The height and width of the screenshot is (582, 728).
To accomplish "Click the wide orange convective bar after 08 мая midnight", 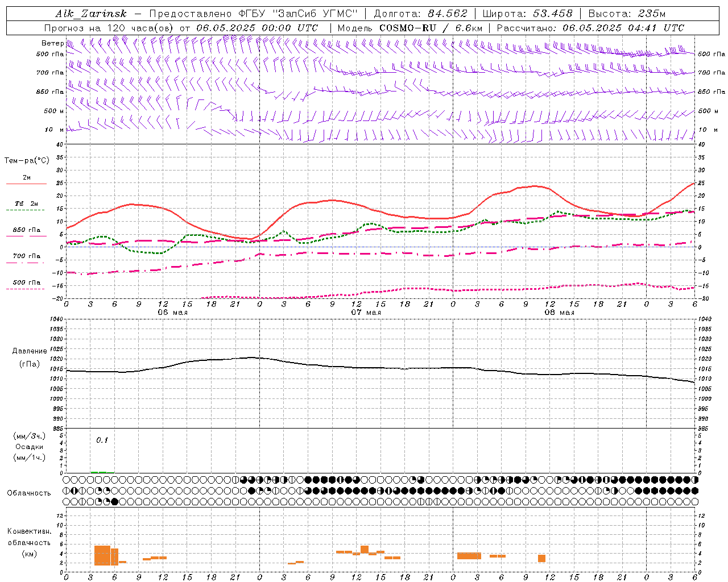I will [x=469, y=556].
